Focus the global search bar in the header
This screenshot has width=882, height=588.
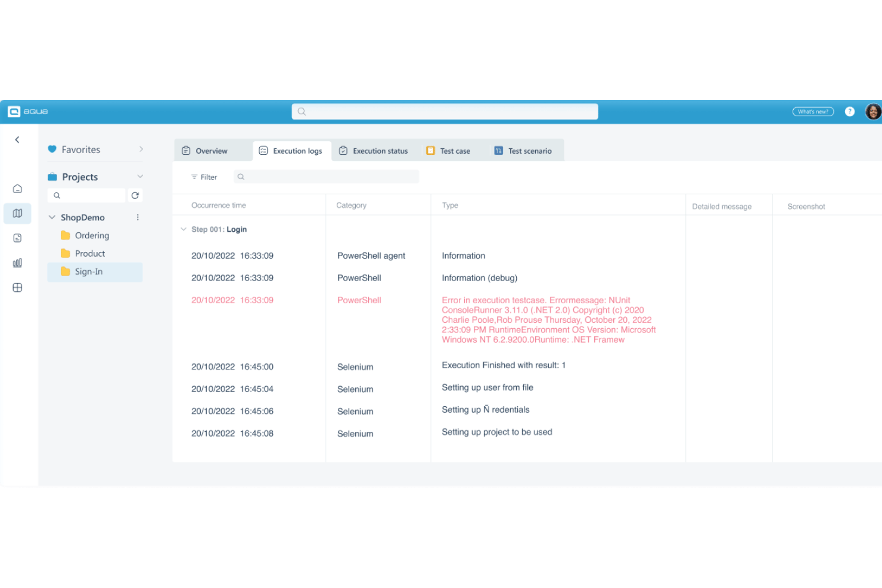point(445,111)
